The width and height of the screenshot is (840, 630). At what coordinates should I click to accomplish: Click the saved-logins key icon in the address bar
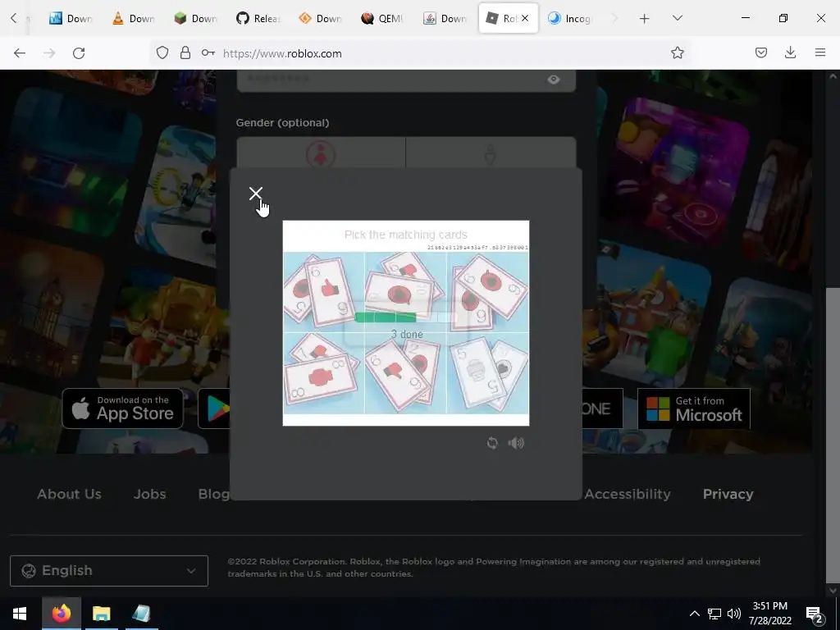click(208, 53)
